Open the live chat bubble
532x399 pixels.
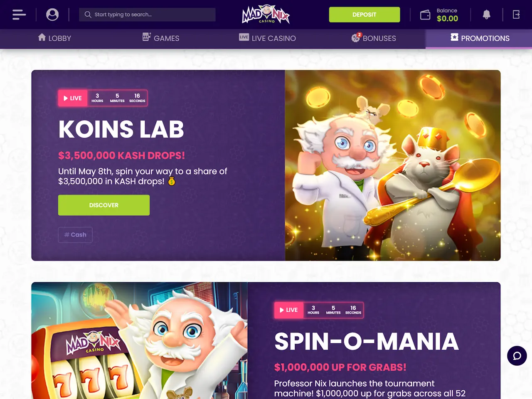[x=517, y=356]
